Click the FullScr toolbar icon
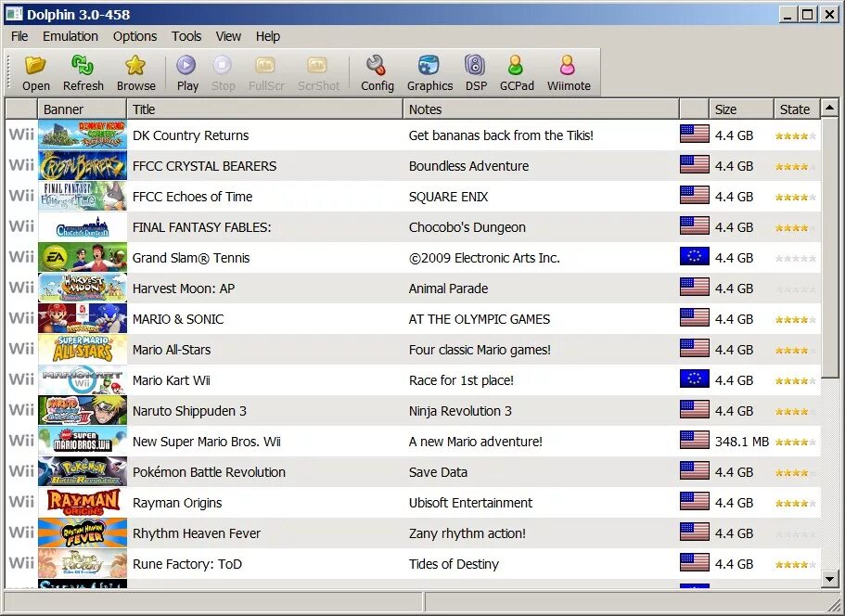Image resolution: width=845 pixels, height=616 pixels. click(265, 66)
